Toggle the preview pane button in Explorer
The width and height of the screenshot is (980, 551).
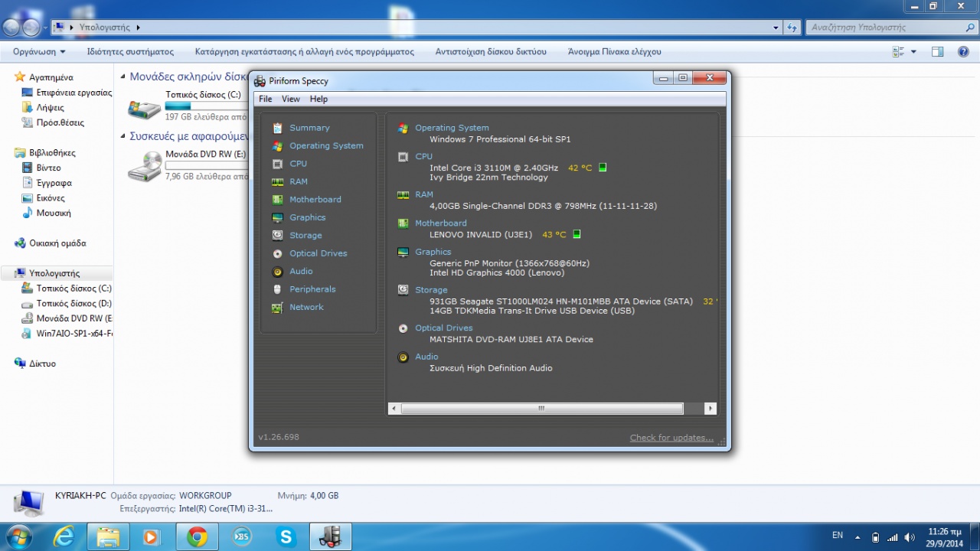tap(937, 52)
